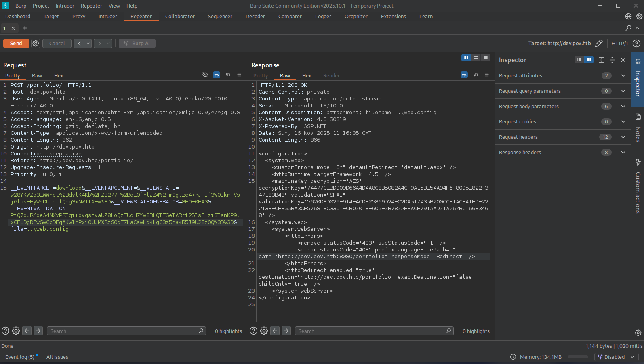Expand Request headers section

623,137
